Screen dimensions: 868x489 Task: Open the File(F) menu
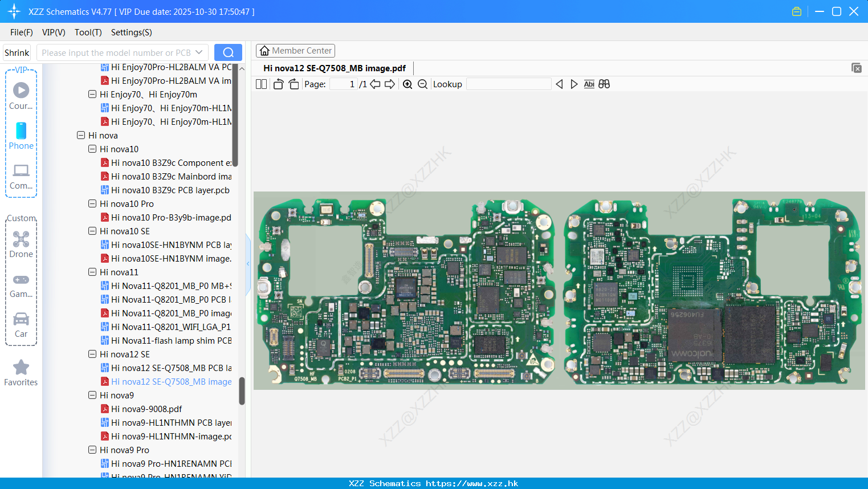click(22, 32)
